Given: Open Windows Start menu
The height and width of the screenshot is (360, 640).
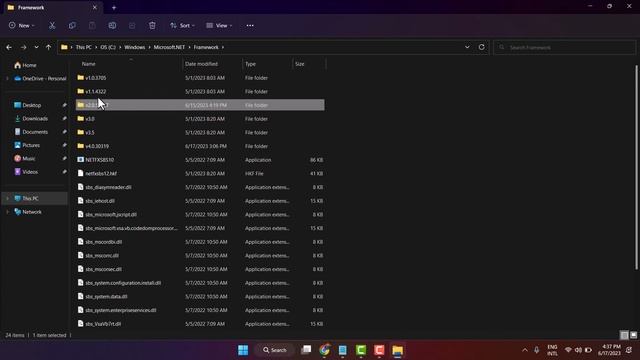Looking at the screenshot, I should pos(243,350).
